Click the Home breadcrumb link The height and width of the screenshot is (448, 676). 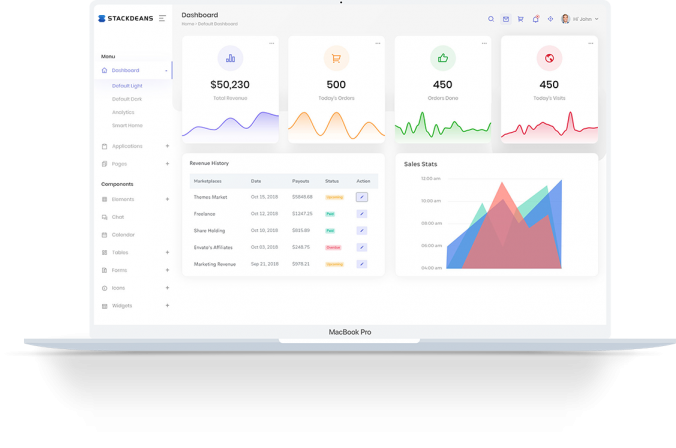point(188,24)
